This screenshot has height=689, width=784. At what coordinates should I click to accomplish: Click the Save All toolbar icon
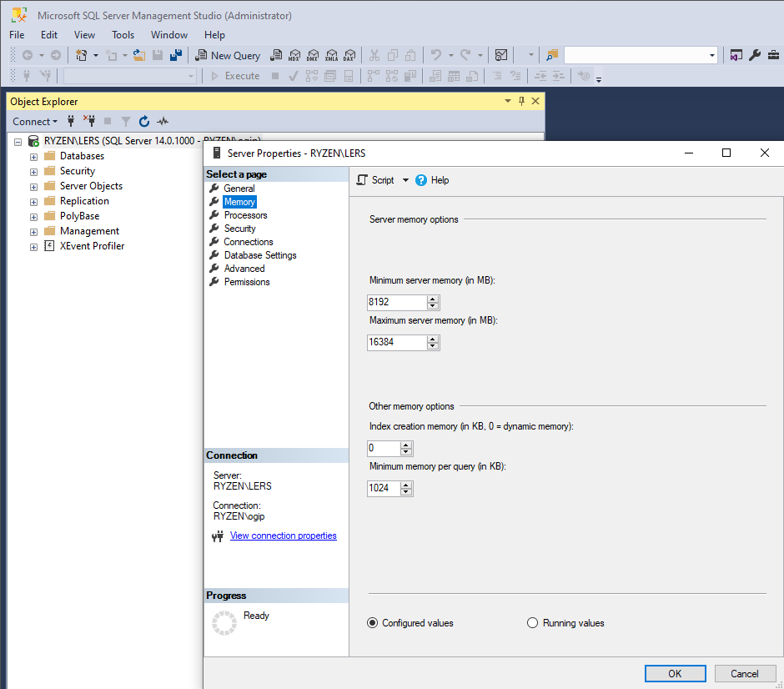(176, 55)
